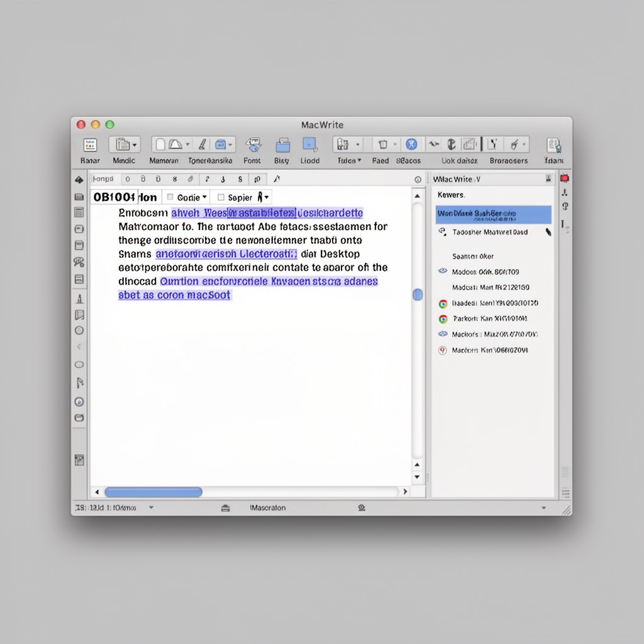
Task: Click the red icon atop right edge strip
Action: pyautogui.click(x=565, y=179)
